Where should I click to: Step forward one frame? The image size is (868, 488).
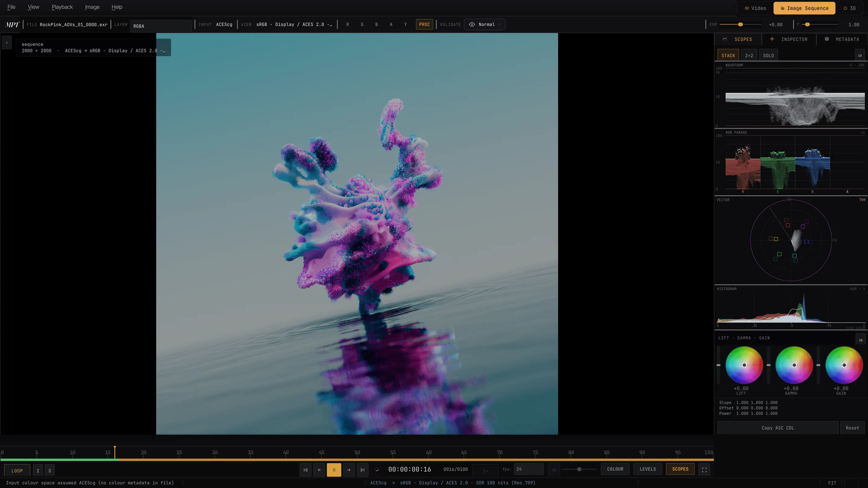(x=349, y=470)
